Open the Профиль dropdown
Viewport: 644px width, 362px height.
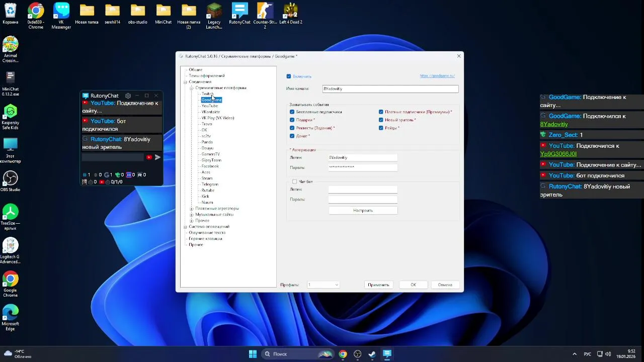click(323, 285)
